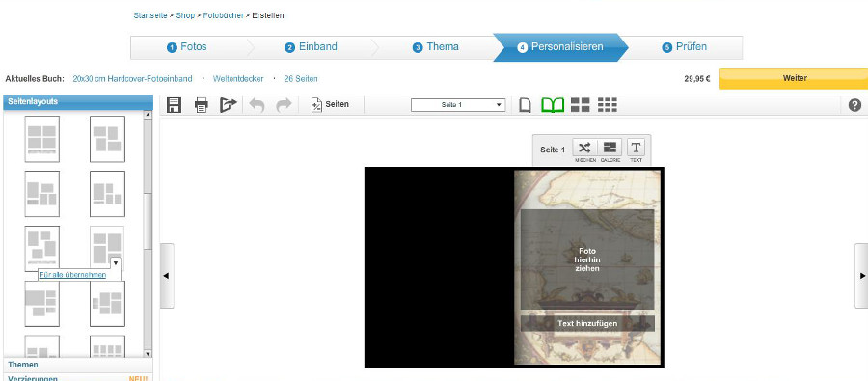Redo the last action
Viewport: 868px width, 381px height.
coord(284,105)
